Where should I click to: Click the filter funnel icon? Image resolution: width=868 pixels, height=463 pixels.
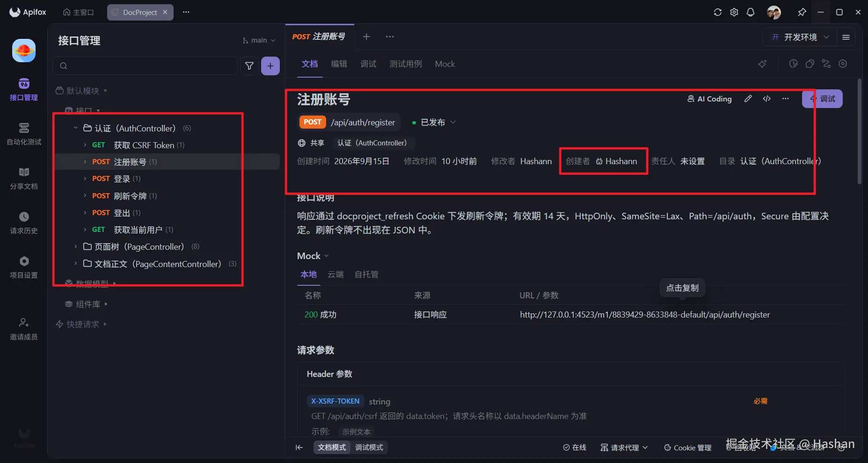[x=249, y=66]
